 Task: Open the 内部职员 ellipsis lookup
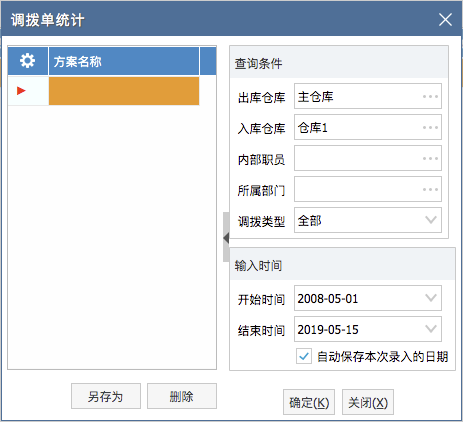430,158
